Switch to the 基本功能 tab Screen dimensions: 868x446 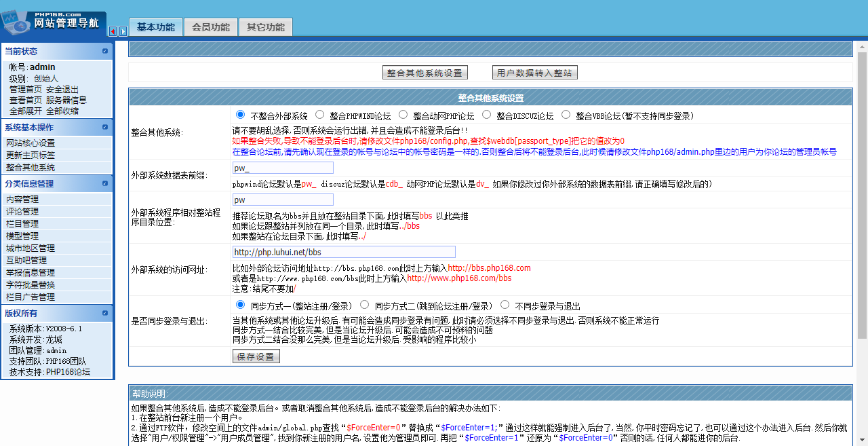coord(155,27)
